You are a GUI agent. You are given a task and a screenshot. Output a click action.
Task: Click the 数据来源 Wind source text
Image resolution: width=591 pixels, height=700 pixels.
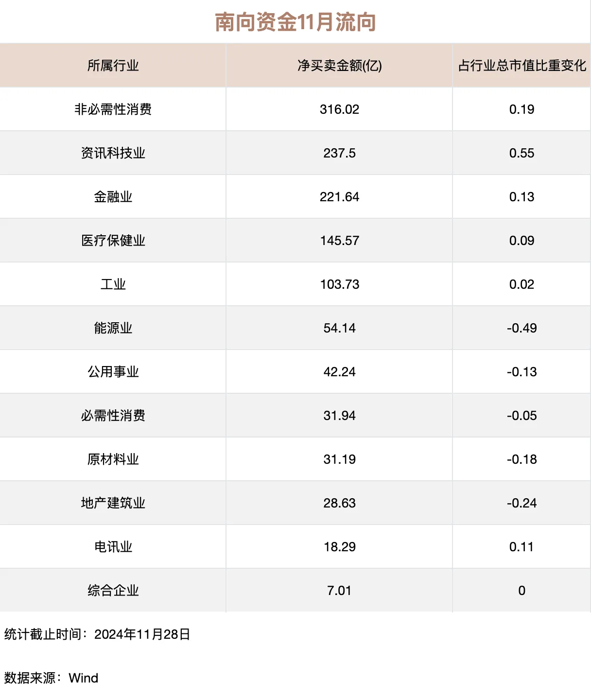pos(51,678)
